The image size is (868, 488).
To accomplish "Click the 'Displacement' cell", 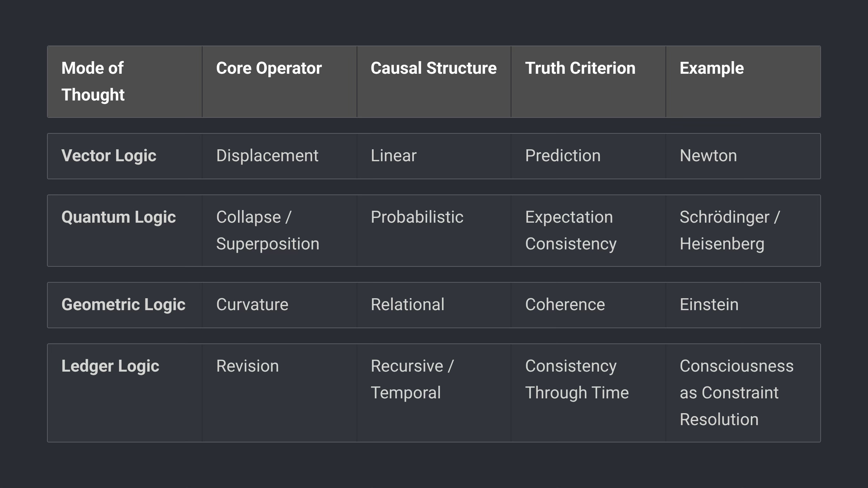I will (x=280, y=156).
